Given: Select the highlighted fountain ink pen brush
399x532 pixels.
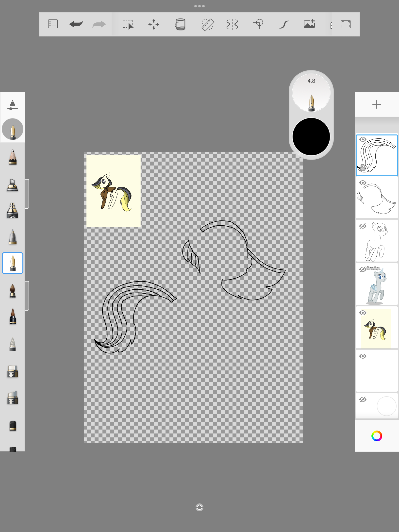Looking at the screenshot, I should pos(13,263).
